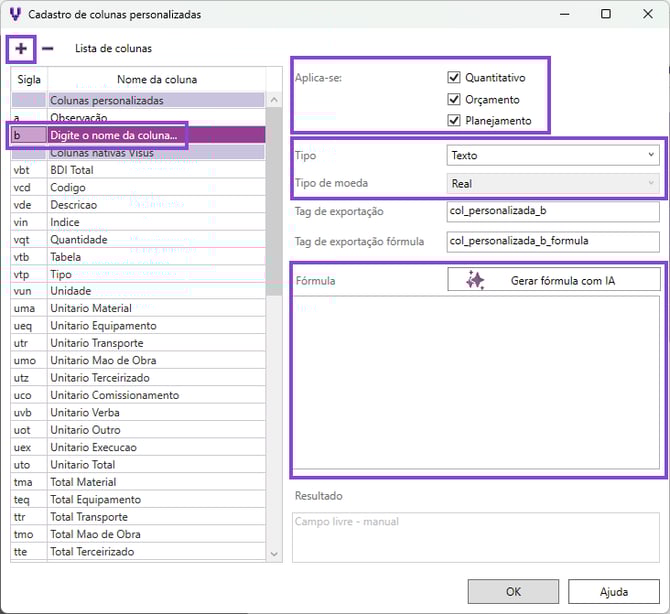Viewport: 670px width, 614px height.
Task: Maximize the dialog window
Action: tap(606, 15)
